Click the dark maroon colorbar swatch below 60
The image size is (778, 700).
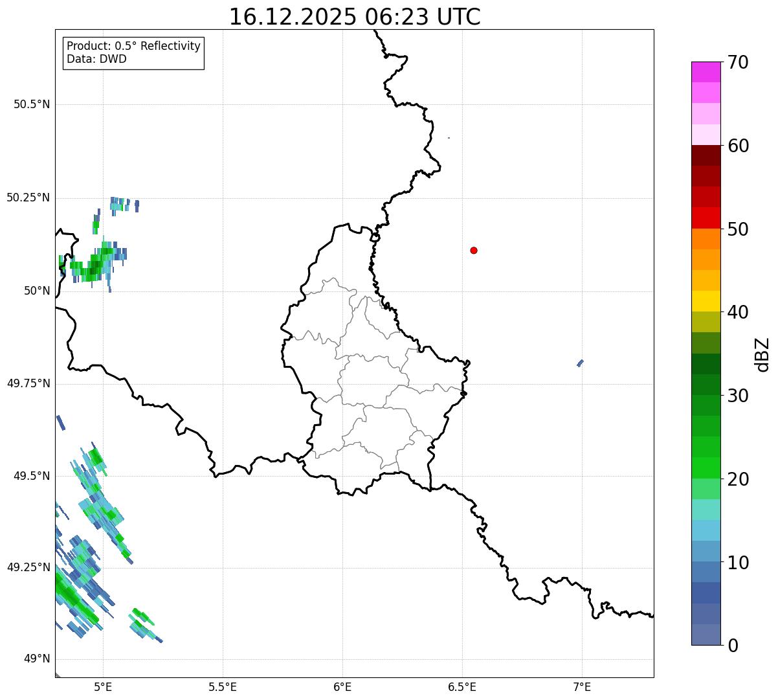(x=706, y=156)
